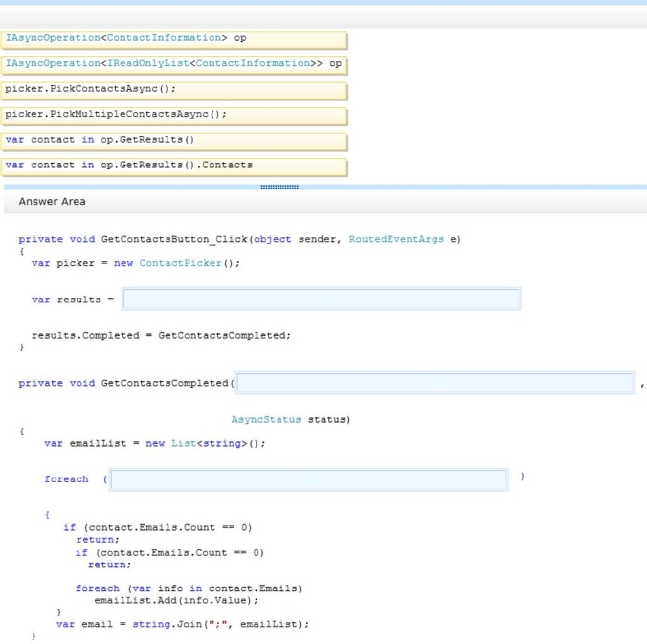Click 'results.Completed = GetContactsCompleted;' line
The image size is (647, 644).
click(x=161, y=335)
